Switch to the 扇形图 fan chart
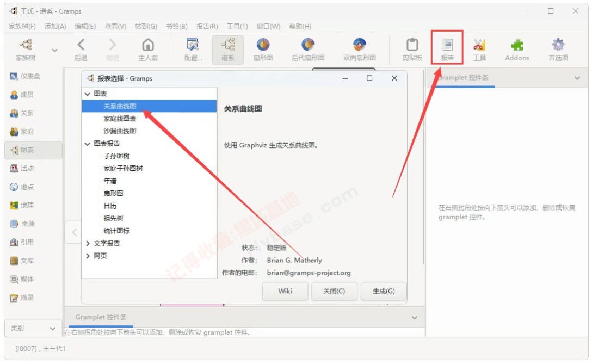Screen dimensions: 592x364 click(263, 50)
